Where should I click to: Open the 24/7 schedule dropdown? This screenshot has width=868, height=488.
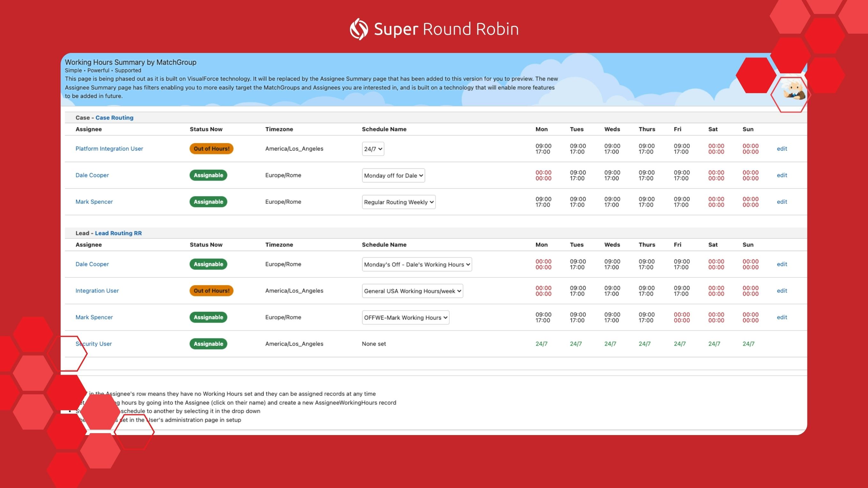373,149
